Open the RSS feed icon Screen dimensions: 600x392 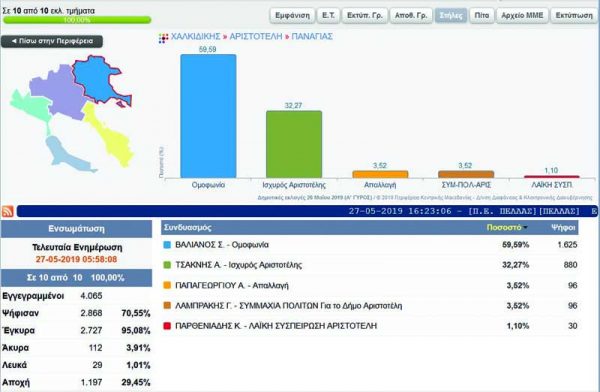[8, 211]
